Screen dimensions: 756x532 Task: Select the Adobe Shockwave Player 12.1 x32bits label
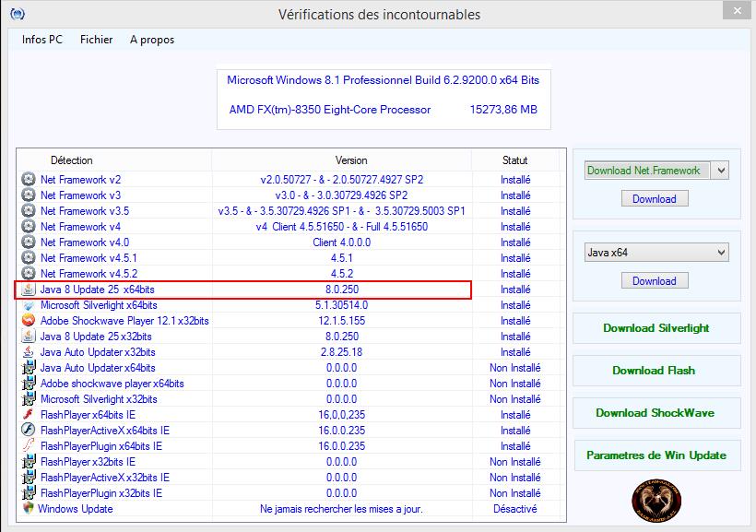tap(124, 321)
